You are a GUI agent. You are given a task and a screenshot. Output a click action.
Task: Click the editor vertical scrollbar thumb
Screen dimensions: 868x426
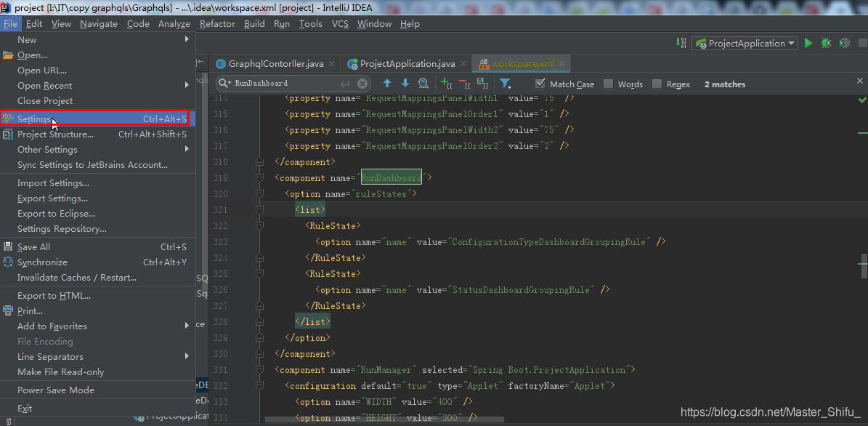(x=863, y=267)
